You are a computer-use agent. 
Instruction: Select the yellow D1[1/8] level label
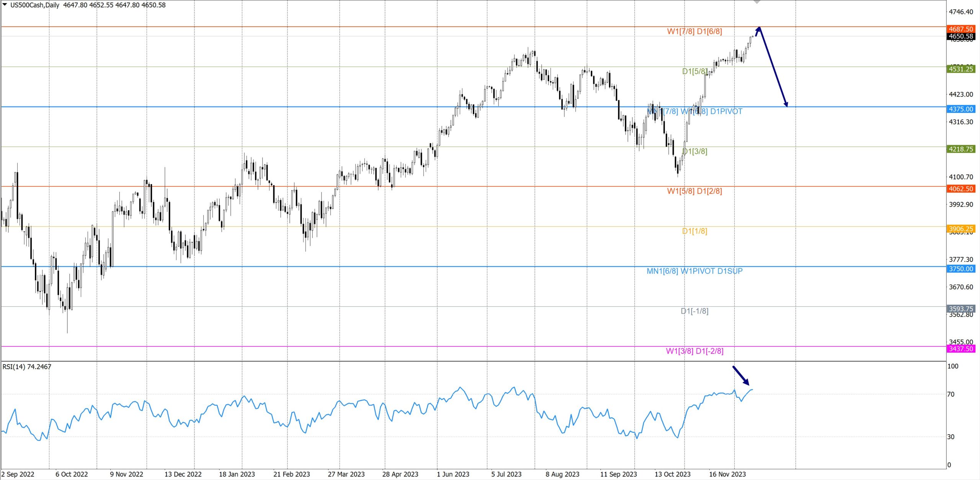pos(694,231)
